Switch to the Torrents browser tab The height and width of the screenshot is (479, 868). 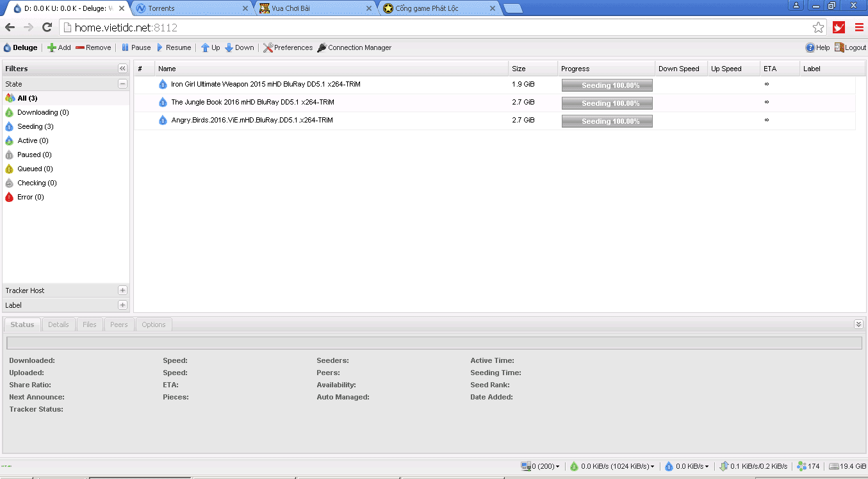tap(188, 8)
